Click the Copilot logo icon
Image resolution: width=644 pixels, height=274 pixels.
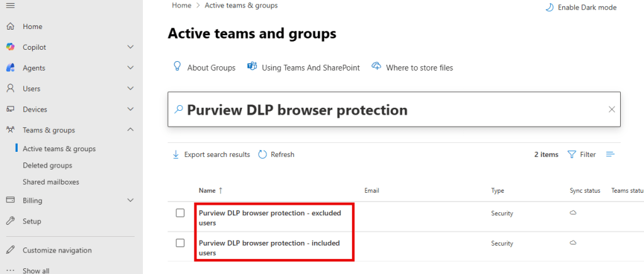(x=10, y=47)
